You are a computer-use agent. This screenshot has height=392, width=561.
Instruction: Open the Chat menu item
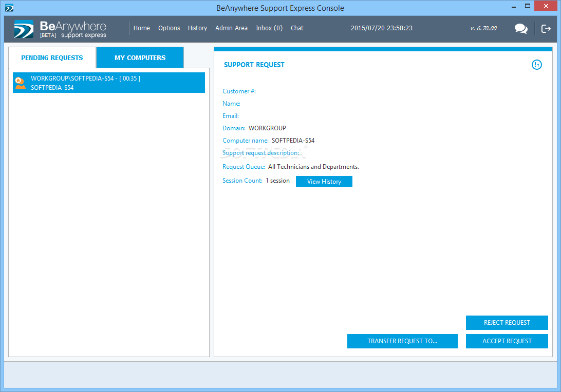(x=297, y=28)
